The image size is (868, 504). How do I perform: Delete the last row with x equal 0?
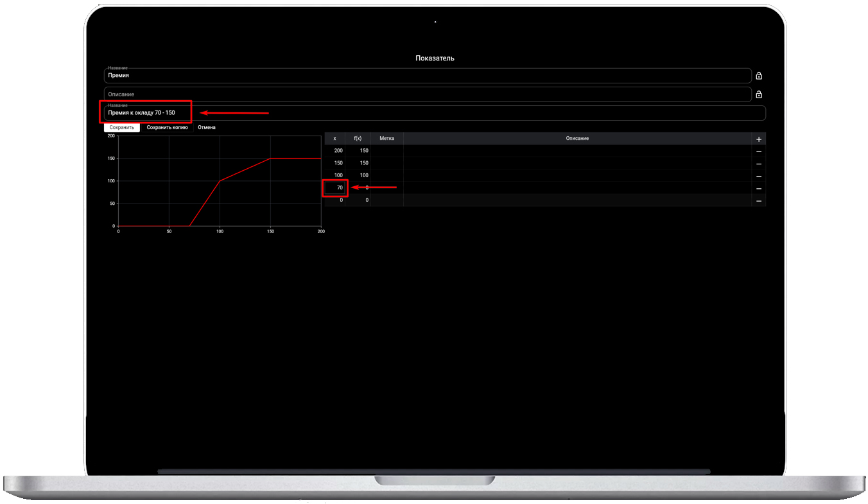[758, 201]
